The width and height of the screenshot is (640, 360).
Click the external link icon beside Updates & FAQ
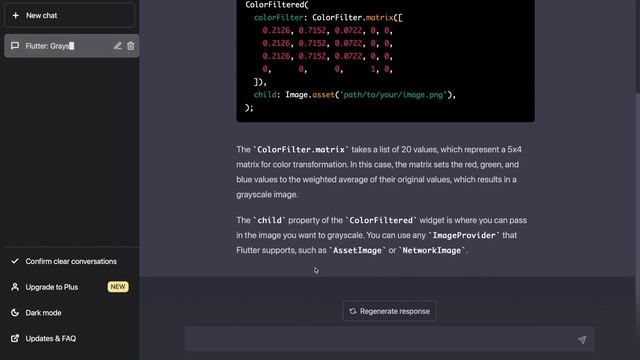click(x=15, y=338)
